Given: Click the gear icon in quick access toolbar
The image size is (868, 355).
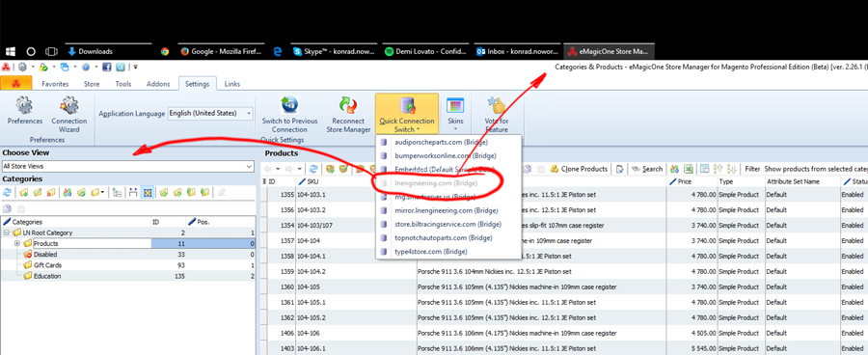Looking at the screenshot, I should pos(23,67).
